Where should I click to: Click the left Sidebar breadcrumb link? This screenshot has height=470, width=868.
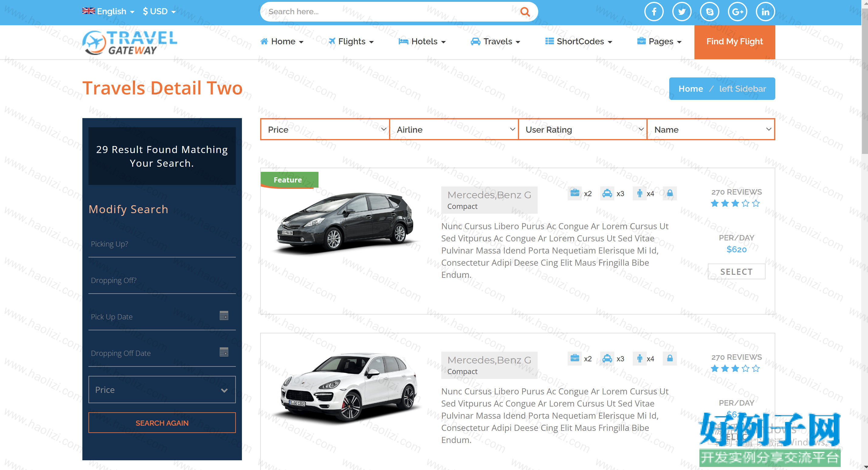pos(742,89)
